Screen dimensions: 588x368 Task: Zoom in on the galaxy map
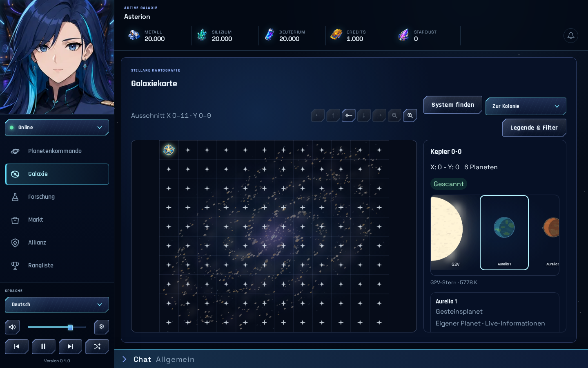tap(410, 115)
